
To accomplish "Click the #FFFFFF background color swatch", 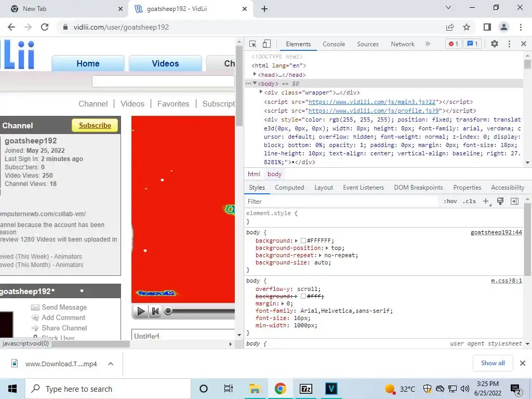I will (x=303, y=241).
